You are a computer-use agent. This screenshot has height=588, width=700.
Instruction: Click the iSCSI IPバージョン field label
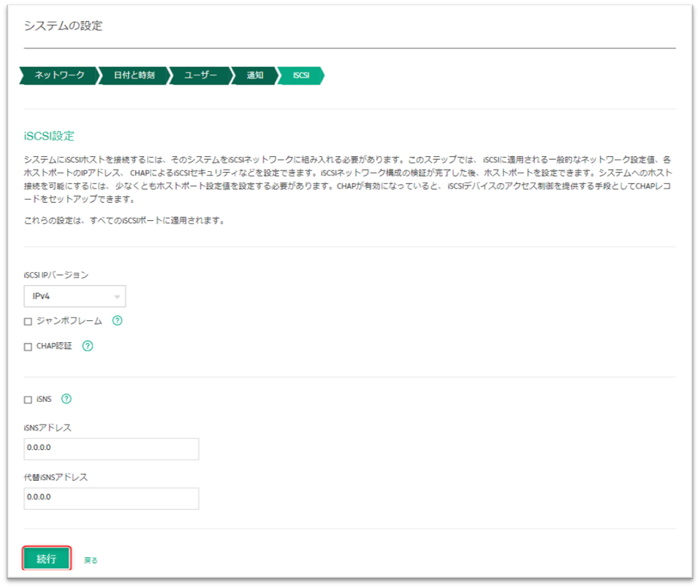coord(56,275)
